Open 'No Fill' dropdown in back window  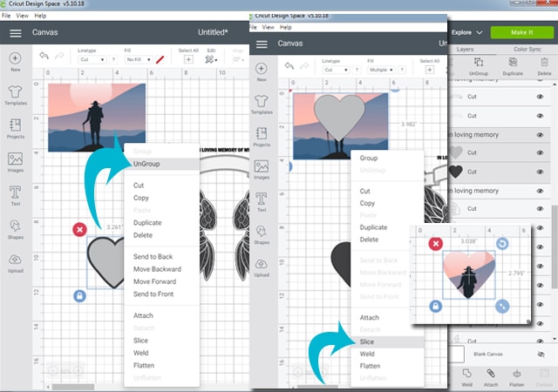tap(139, 60)
